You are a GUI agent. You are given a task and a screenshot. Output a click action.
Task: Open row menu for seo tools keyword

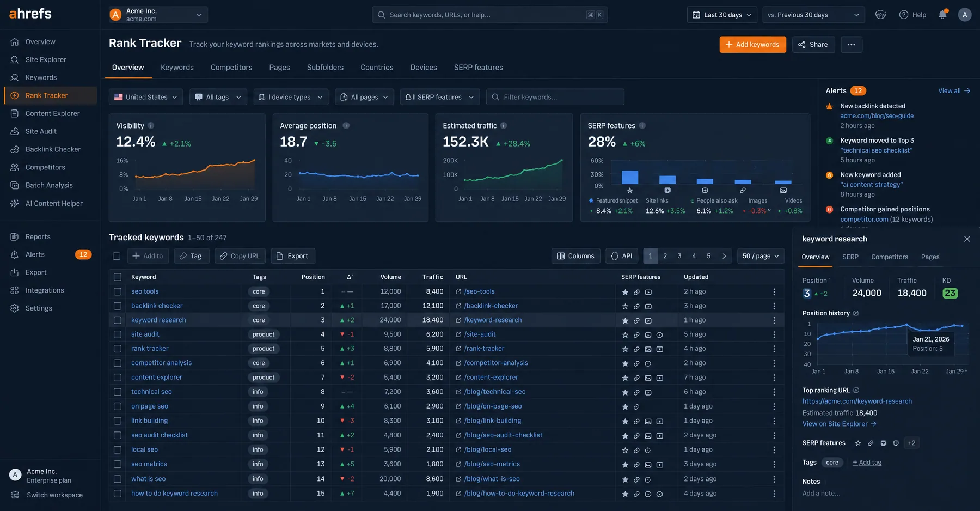tap(774, 292)
